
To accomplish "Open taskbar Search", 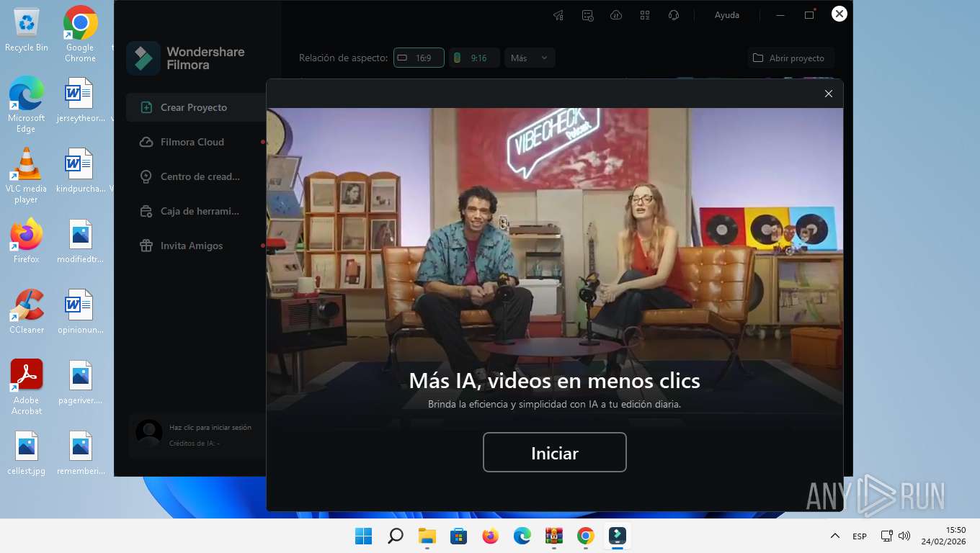I will 396,536.
